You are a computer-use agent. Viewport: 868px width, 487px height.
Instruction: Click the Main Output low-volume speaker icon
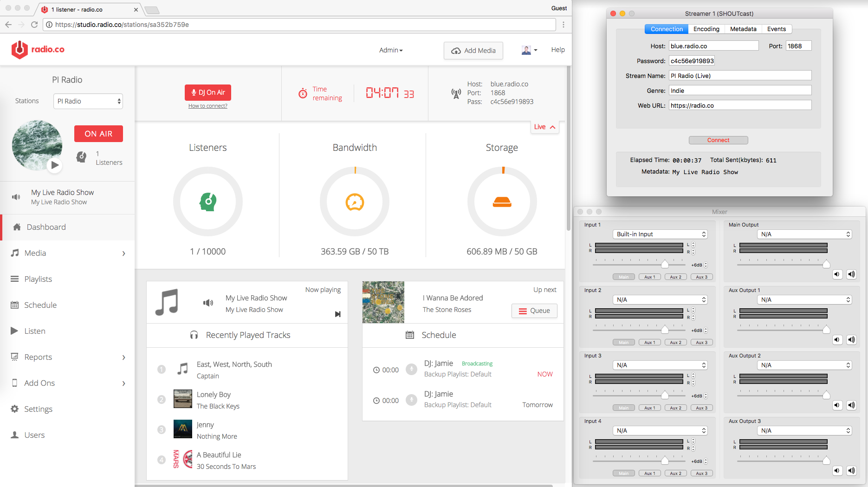click(837, 274)
